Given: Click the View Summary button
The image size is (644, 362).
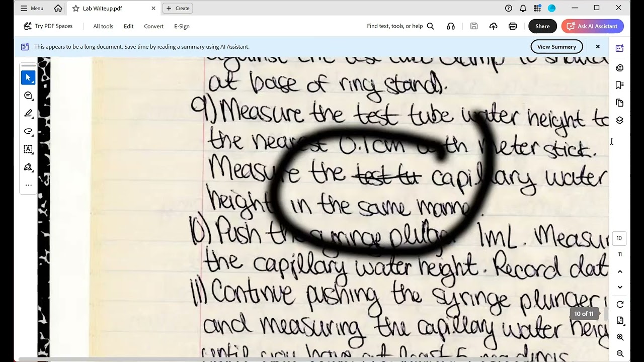Looking at the screenshot, I should pyautogui.click(x=556, y=47).
